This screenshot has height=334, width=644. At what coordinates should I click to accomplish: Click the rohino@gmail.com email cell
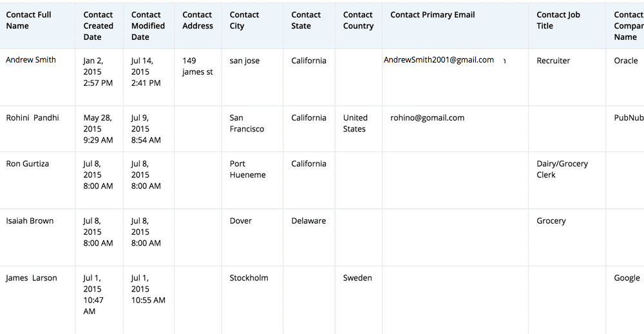427,118
